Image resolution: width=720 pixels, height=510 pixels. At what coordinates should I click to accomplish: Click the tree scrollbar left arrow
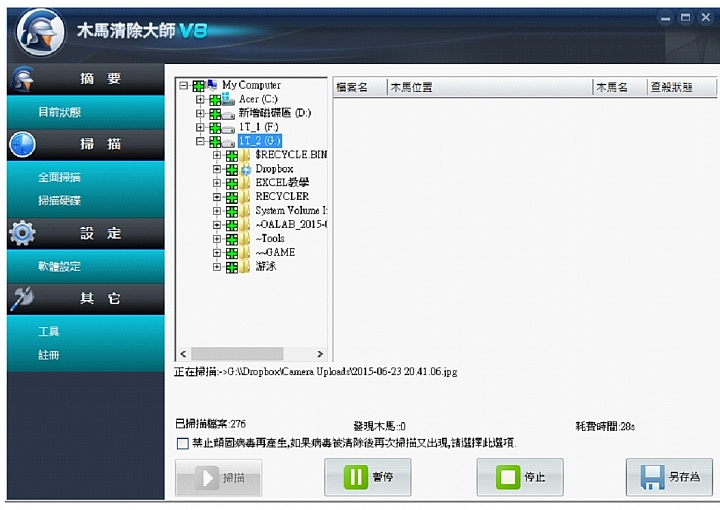pos(183,354)
